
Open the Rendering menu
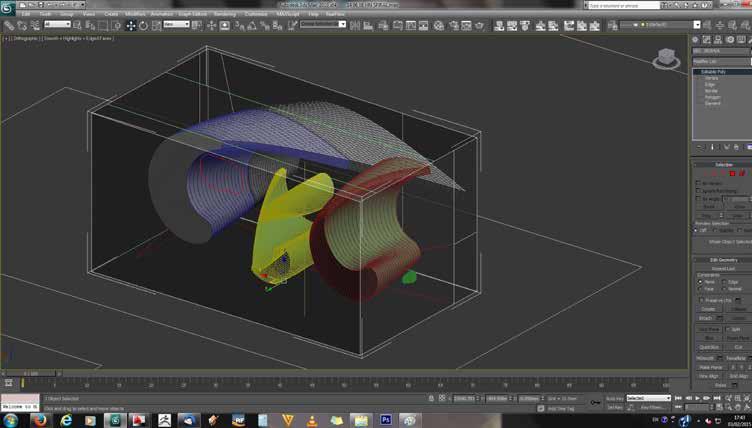point(224,14)
